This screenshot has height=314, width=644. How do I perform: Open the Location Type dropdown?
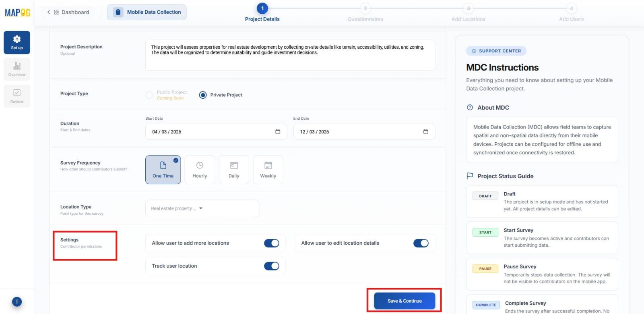click(202, 208)
